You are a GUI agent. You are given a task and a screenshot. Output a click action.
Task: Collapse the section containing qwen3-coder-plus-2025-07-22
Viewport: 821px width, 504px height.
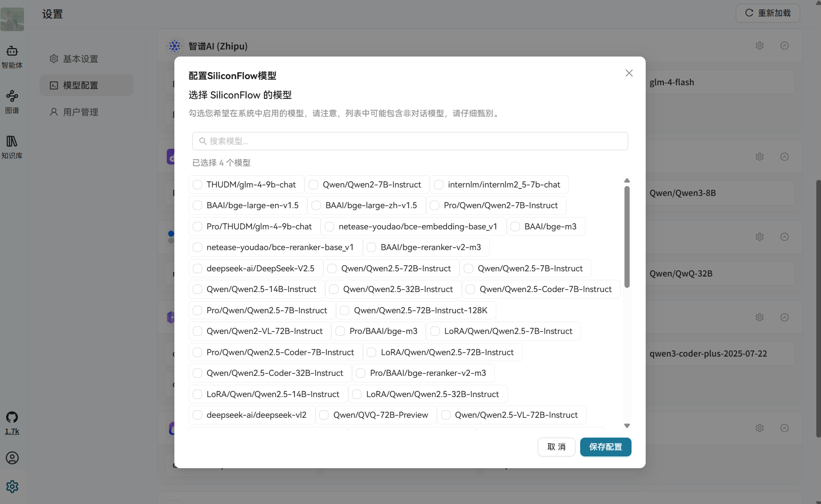point(785,317)
